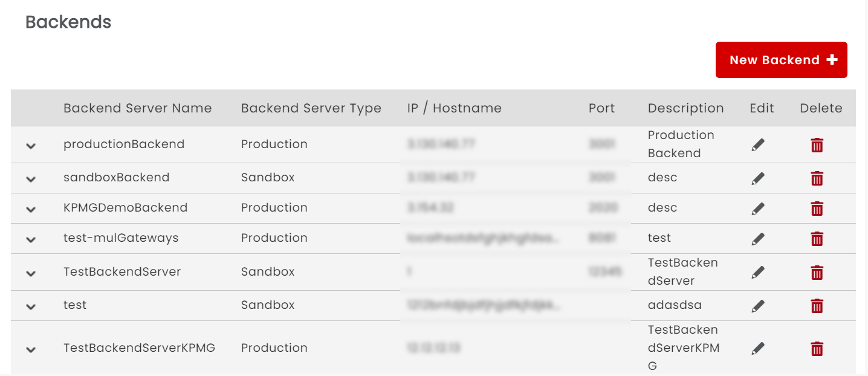The width and height of the screenshot is (868, 376).
Task: Expand the TestBackendServer row
Action: (x=31, y=273)
